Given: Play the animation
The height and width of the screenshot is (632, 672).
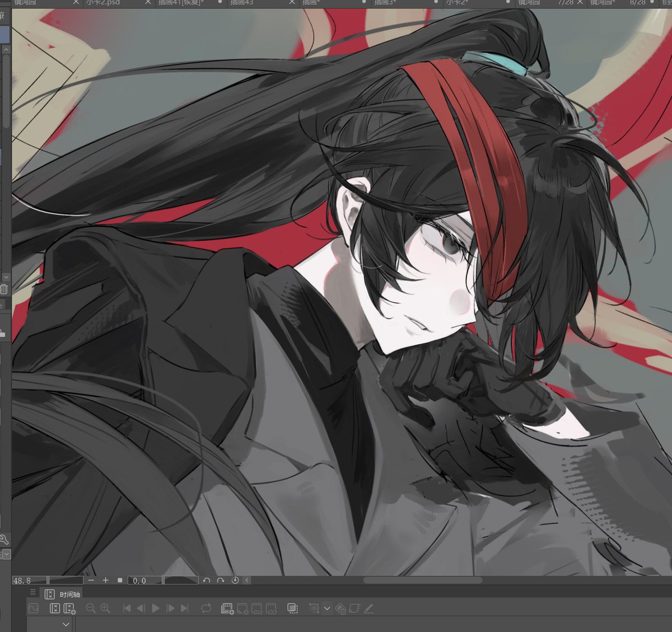Looking at the screenshot, I should click(156, 608).
